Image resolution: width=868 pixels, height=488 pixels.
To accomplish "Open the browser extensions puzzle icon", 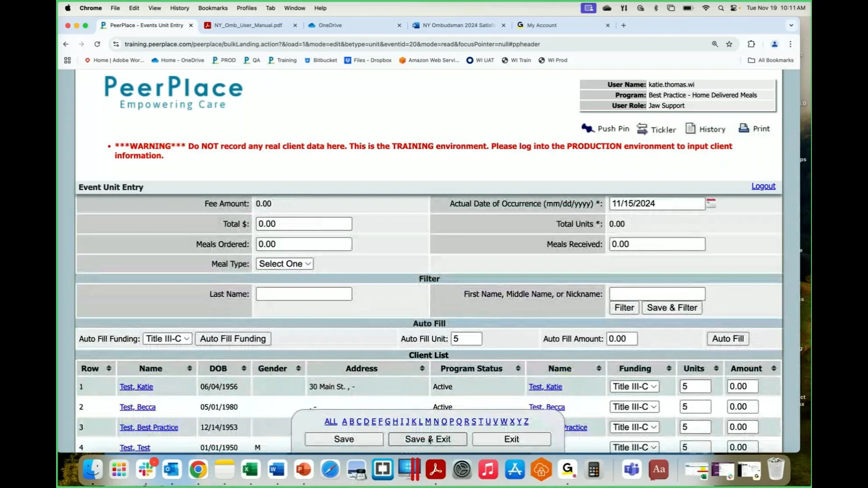I will coord(751,44).
